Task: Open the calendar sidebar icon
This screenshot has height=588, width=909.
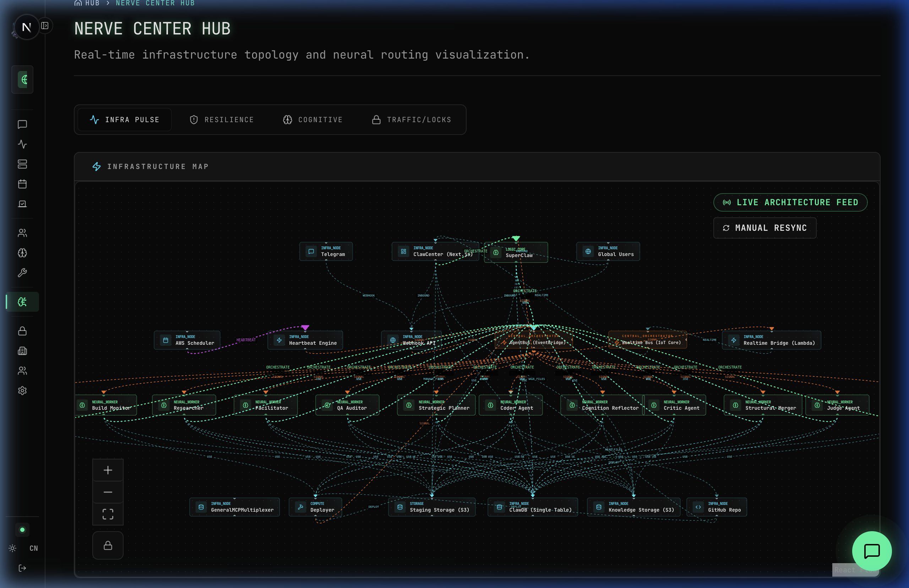Action: click(22, 184)
